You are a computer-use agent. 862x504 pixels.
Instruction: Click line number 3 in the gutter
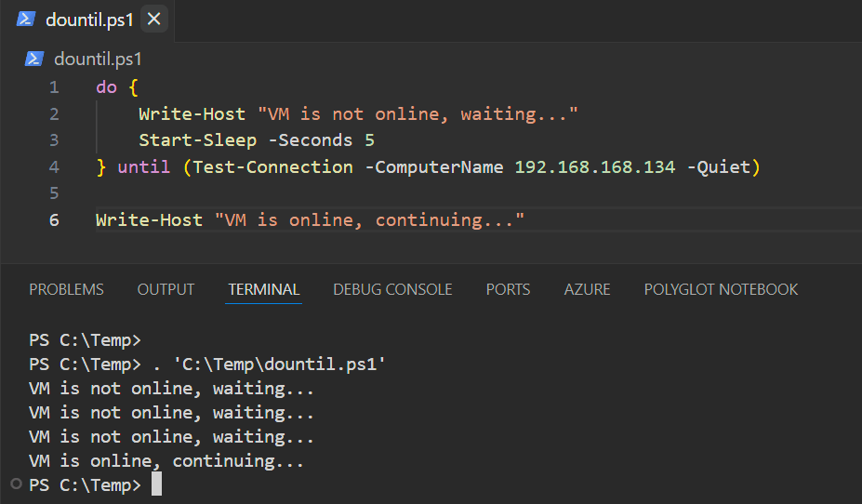(x=54, y=140)
